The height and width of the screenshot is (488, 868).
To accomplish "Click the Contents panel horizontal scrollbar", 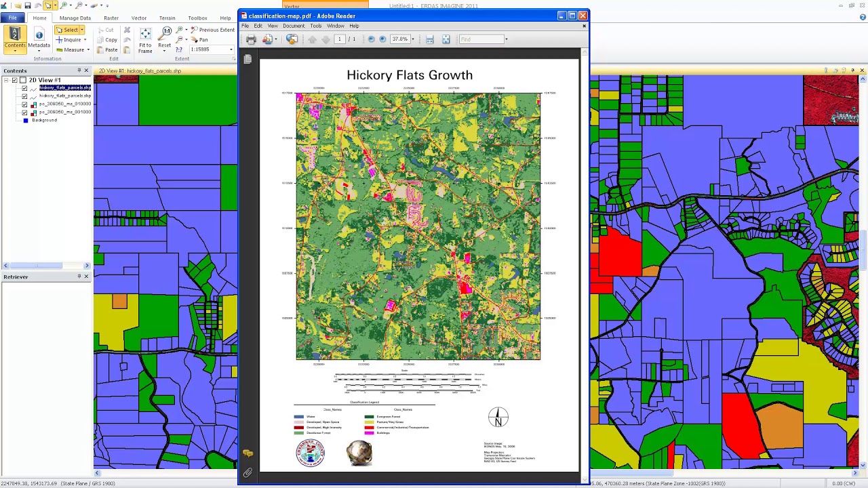I will click(46, 265).
